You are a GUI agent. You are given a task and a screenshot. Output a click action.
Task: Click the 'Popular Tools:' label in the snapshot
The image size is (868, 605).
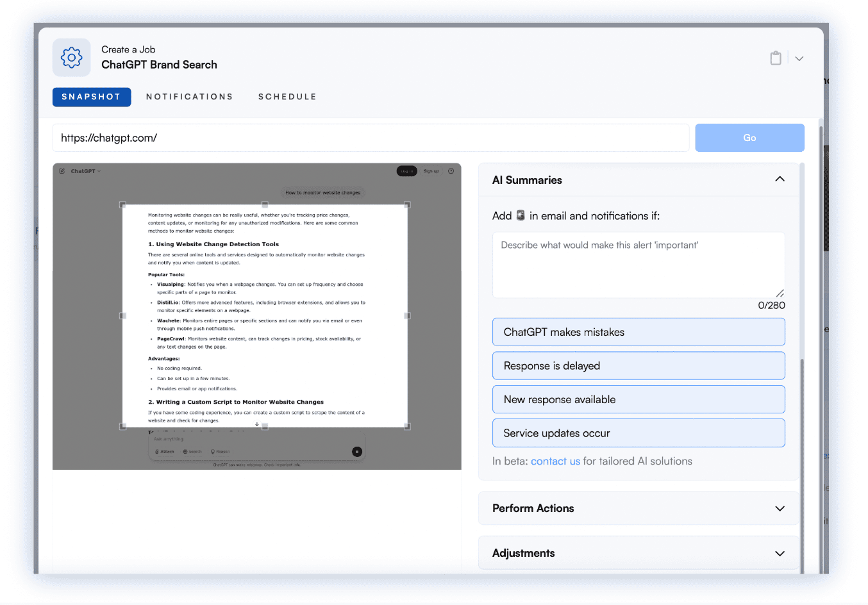pyautogui.click(x=166, y=274)
